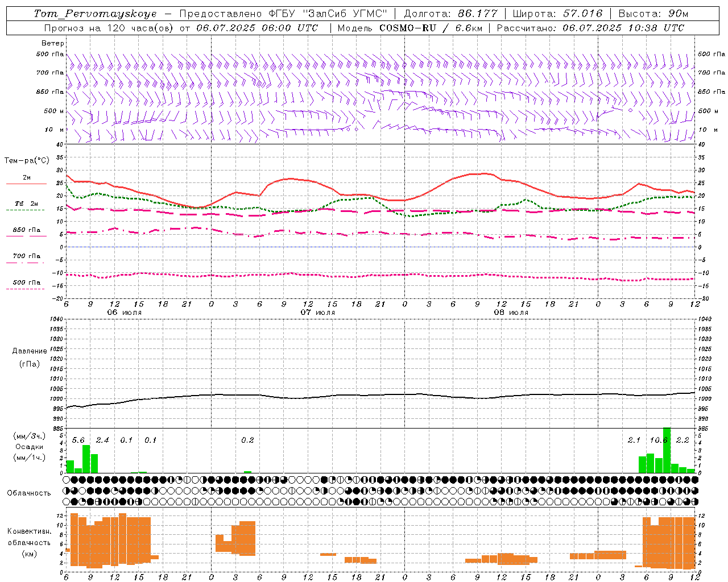Click the 'Осадки' precipitation label

pos(30,447)
